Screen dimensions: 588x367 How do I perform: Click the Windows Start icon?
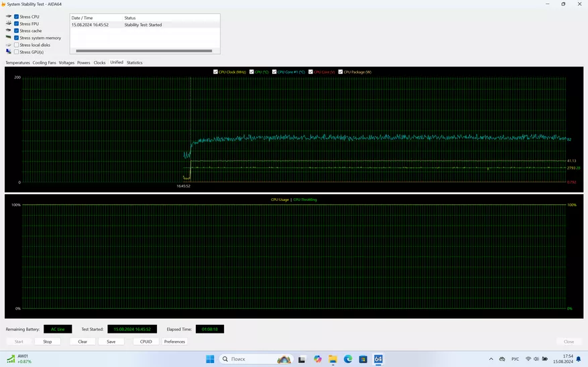(210, 359)
